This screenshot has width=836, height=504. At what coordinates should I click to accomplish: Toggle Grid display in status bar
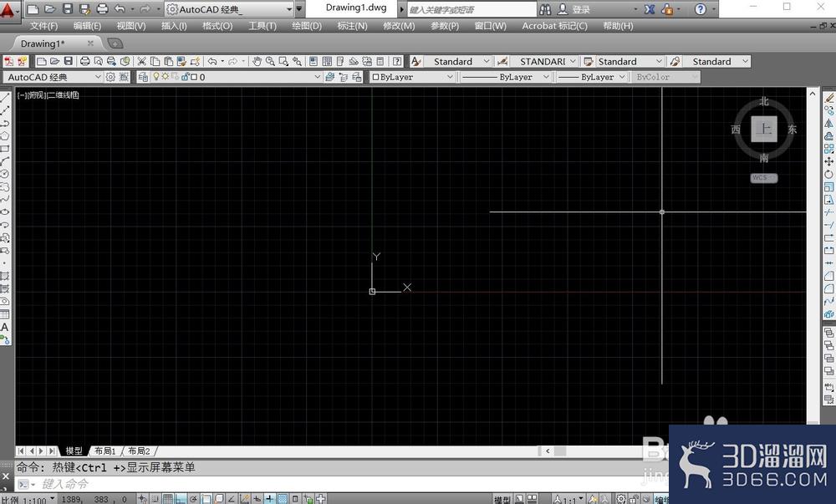(x=168, y=499)
